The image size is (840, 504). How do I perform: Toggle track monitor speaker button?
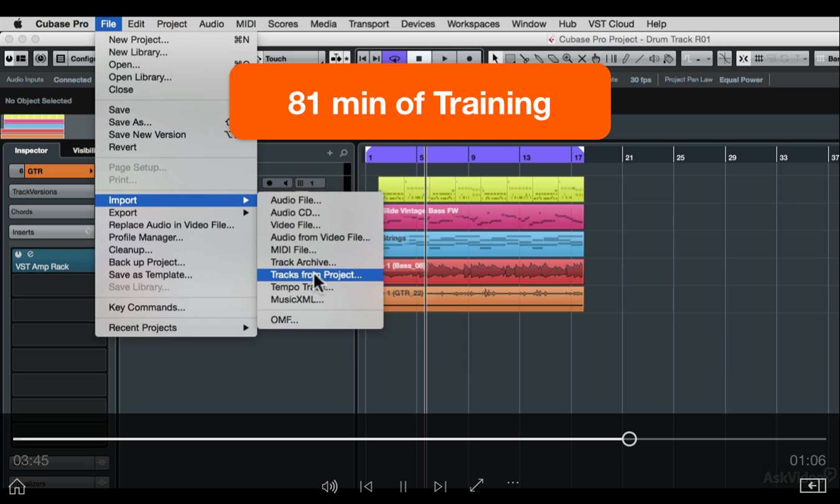point(285,183)
